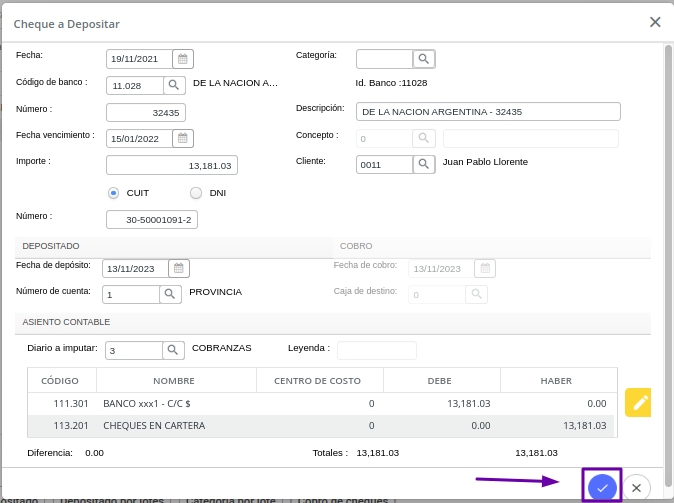Click Número de cuenta input field
This screenshot has height=503, width=674.
[x=131, y=294]
